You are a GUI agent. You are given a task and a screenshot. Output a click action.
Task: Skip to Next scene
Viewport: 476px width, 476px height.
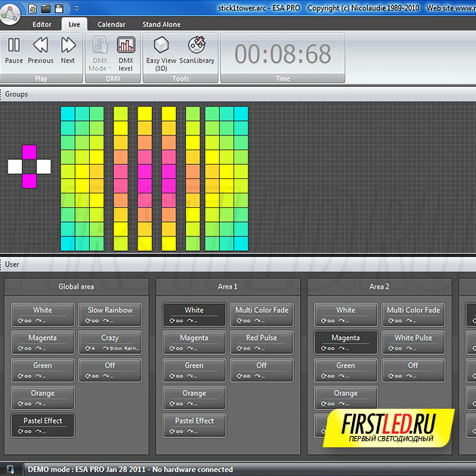[68, 50]
